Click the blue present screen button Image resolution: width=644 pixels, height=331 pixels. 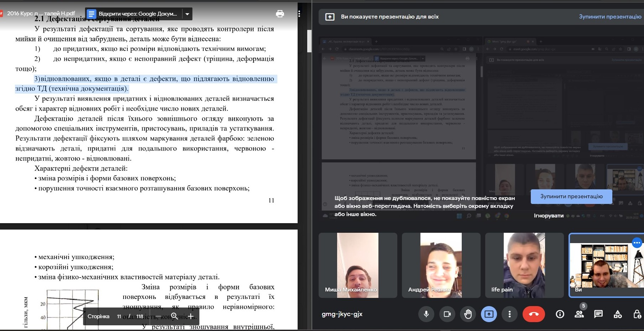pyautogui.click(x=489, y=314)
